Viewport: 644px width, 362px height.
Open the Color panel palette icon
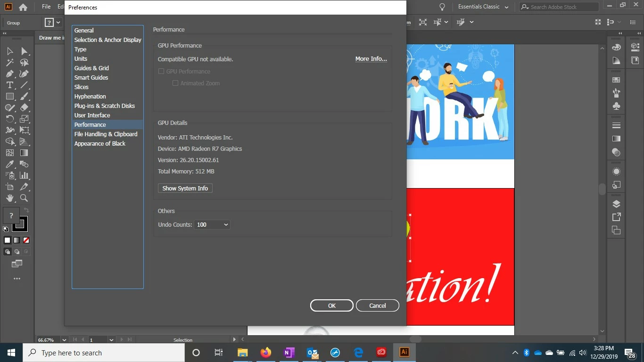click(616, 47)
